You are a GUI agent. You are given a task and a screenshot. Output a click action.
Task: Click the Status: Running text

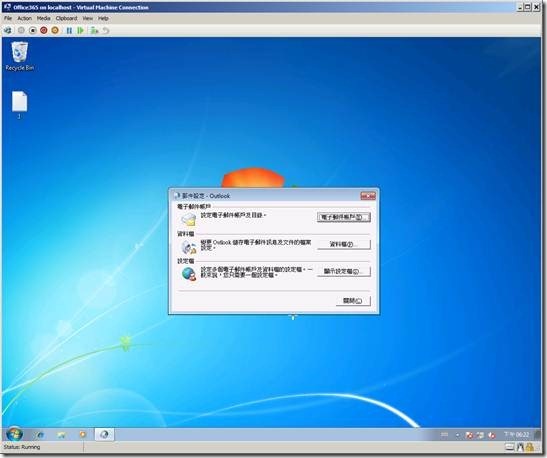point(22,447)
